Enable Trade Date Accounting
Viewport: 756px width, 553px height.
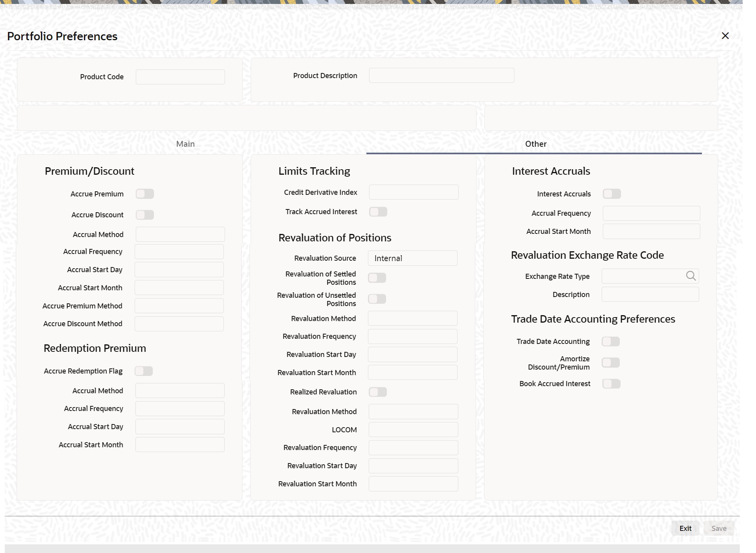(x=610, y=341)
